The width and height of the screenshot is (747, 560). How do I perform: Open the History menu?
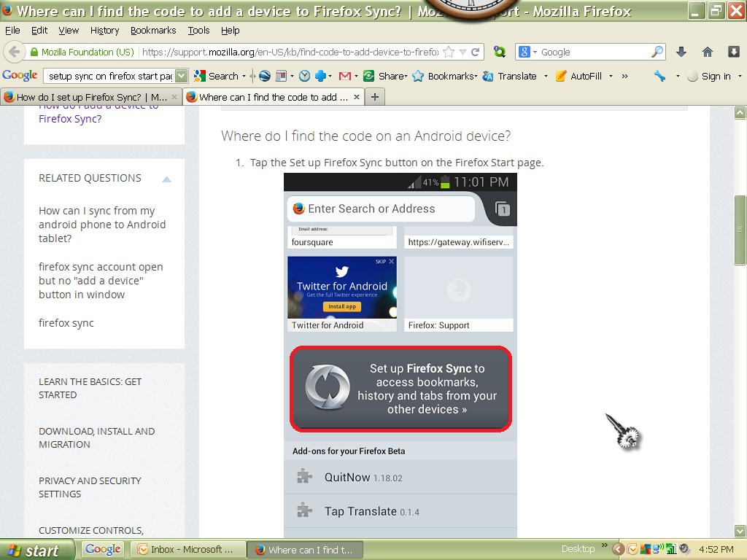pos(104,31)
